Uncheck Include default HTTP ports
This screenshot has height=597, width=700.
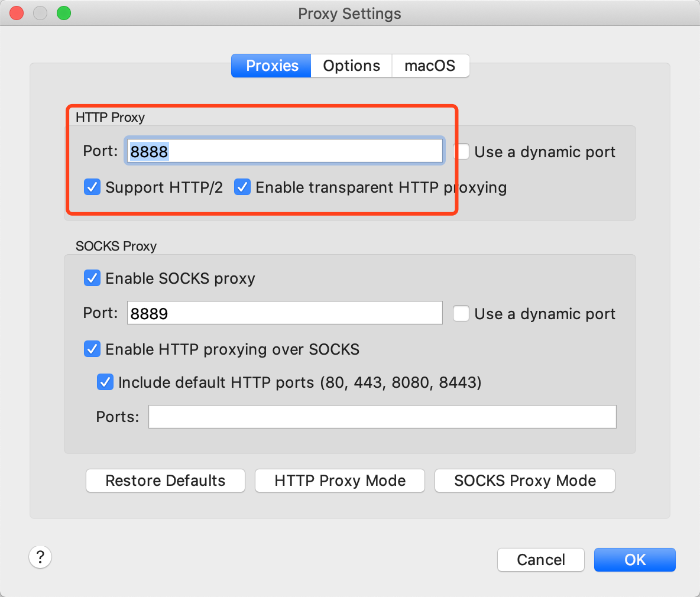click(x=105, y=382)
